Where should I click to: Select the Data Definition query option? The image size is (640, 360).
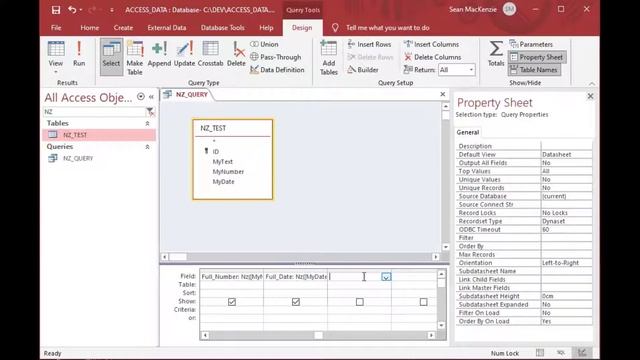tap(277, 70)
